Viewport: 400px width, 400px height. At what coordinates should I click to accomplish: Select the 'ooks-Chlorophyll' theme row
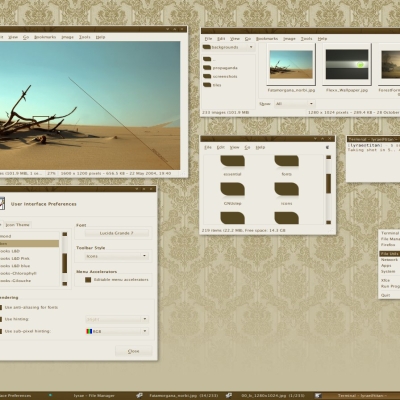(29, 273)
